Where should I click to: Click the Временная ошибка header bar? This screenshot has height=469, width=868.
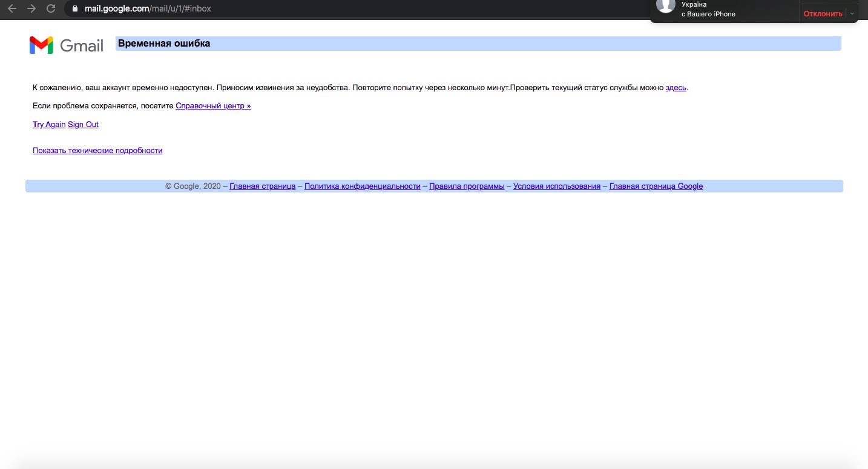point(478,44)
